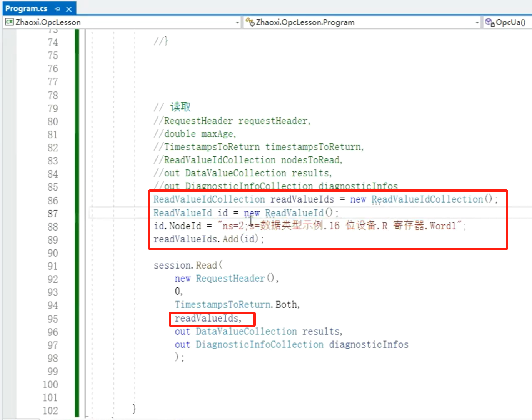Screen dimensions: 532x420
Task: Expand the Zhaoxi.OpcLesson.Program type dropdown arrow
Action: (x=477, y=23)
